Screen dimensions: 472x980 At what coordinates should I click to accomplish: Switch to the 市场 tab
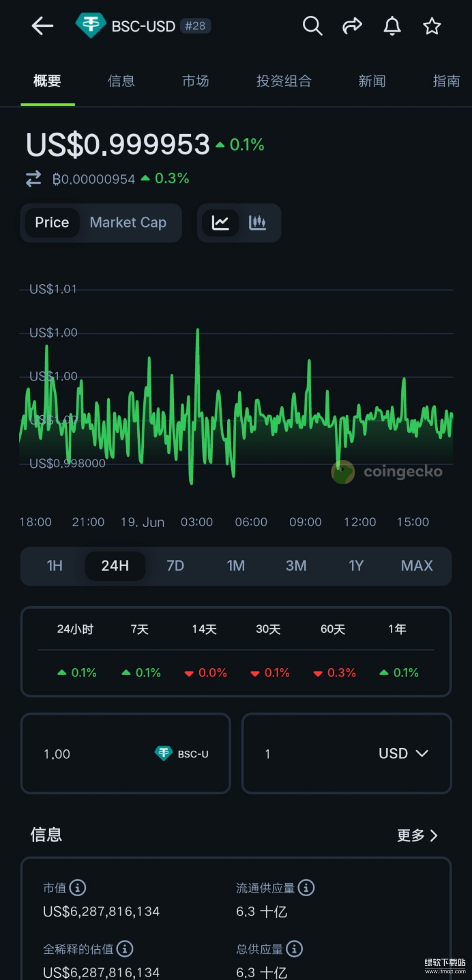pos(195,81)
